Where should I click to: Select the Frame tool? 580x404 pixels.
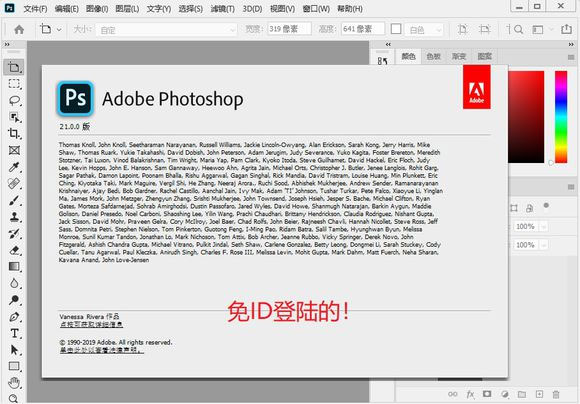click(x=14, y=150)
